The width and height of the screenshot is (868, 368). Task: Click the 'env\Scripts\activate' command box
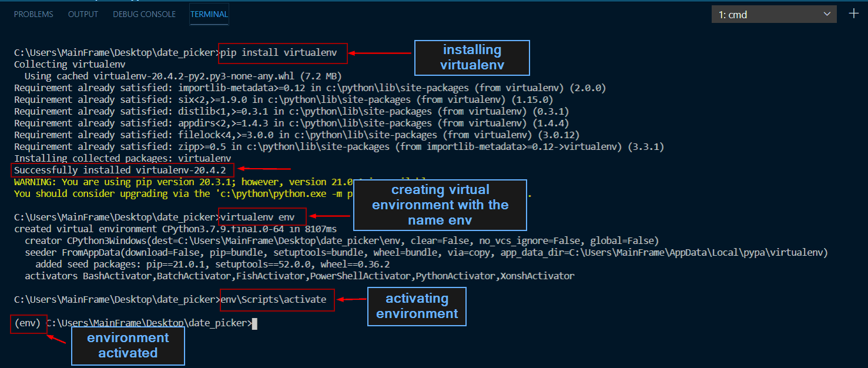coord(277,300)
